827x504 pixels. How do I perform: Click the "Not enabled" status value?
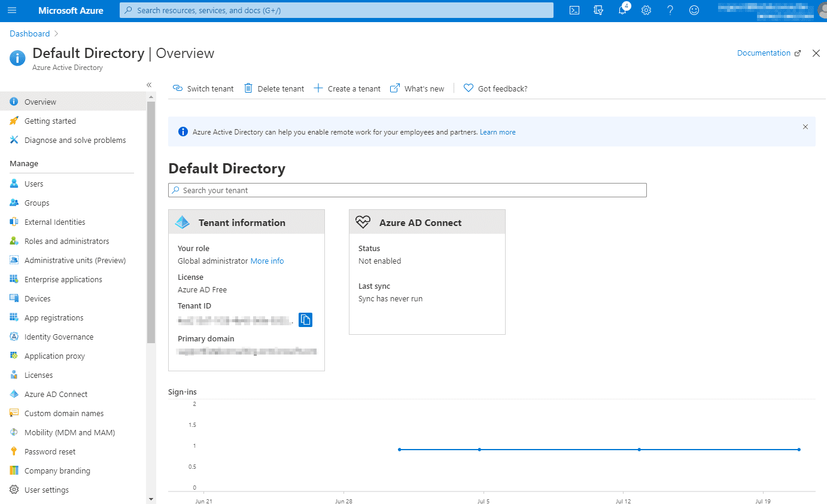[379, 261]
